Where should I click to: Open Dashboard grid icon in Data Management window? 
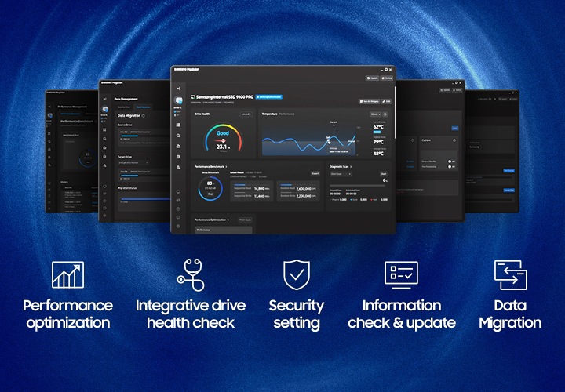[x=105, y=130]
